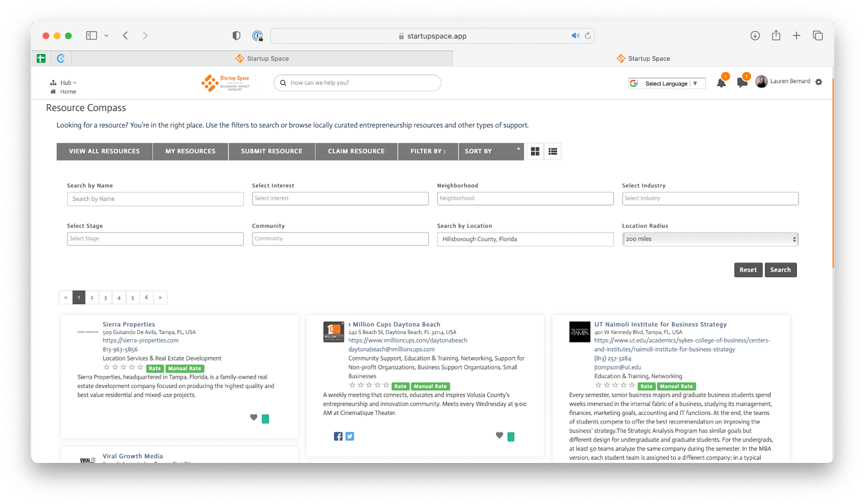This screenshot has height=504, width=865.
Task: Switch to second Startup Space browser tab
Action: pos(643,58)
